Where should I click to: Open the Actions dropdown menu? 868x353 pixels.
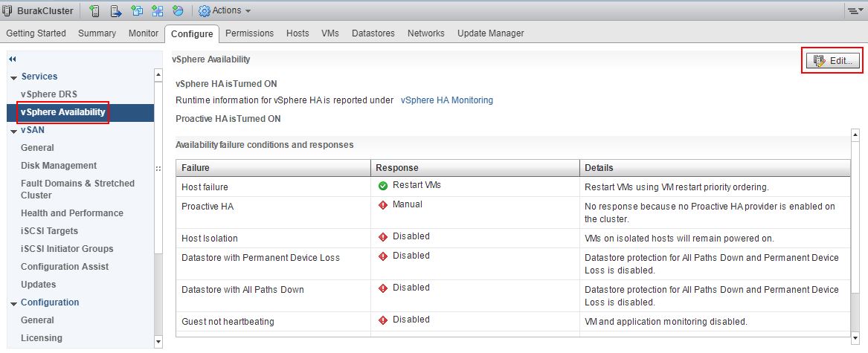225,10
